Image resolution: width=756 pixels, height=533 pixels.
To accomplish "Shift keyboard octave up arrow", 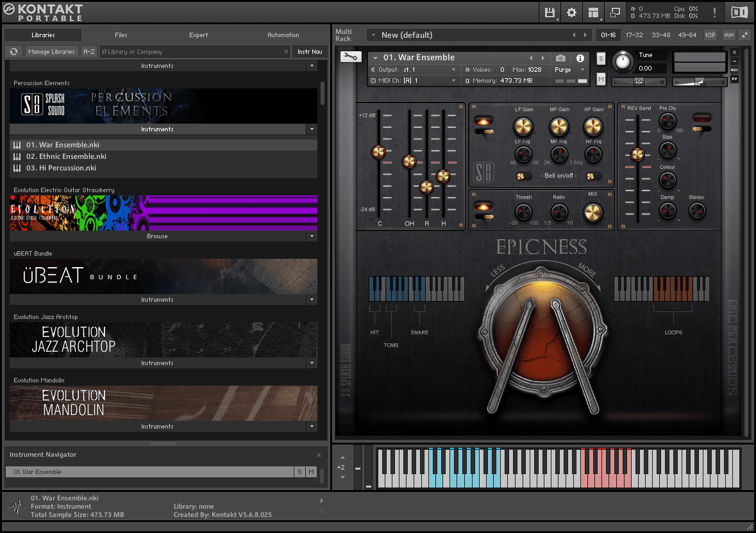I will (342, 457).
